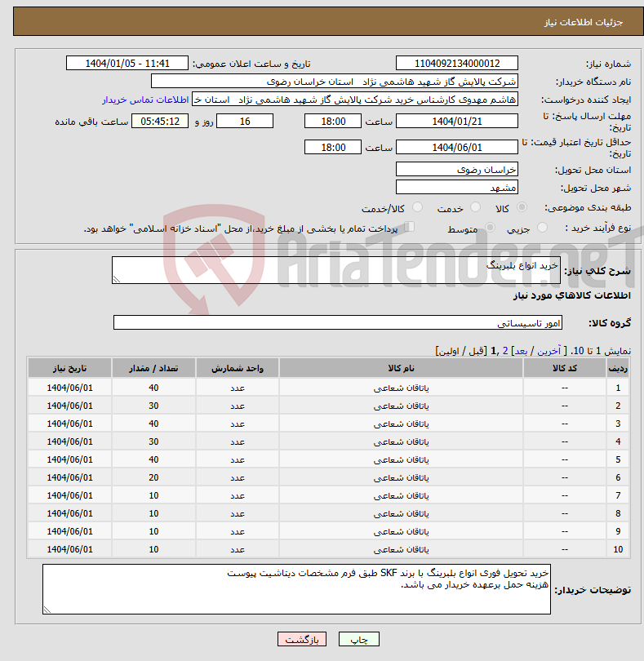Image resolution: width=644 pixels, height=661 pixels.
Task: Open the بعد next page link
Action: [x=521, y=351]
